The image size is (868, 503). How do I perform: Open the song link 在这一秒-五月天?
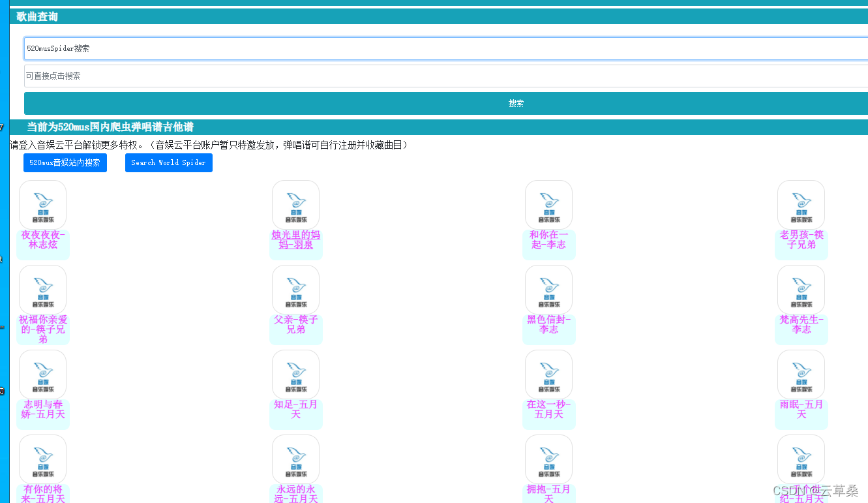click(548, 409)
